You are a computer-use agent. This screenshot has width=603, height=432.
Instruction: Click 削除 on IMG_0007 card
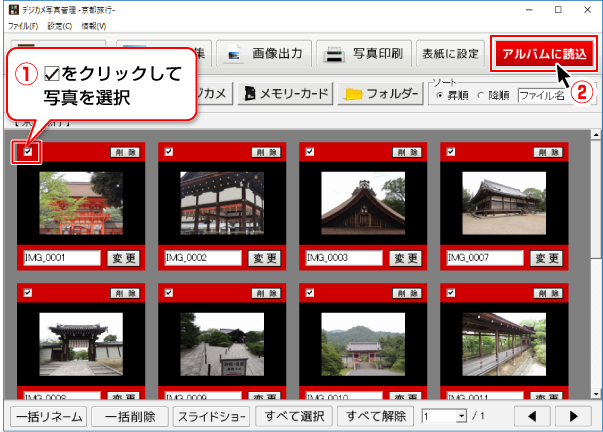click(548, 152)
